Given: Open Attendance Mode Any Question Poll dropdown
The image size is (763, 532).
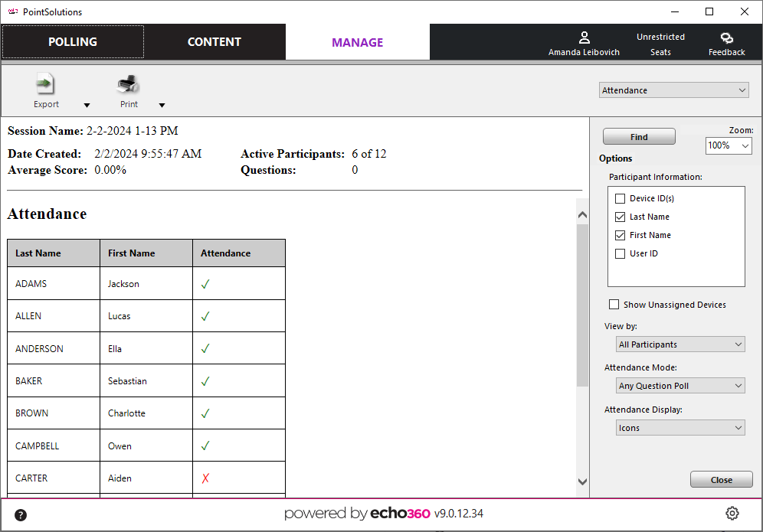Looking at the screenshot, I should pyautogui.click(x=680, y=386).
